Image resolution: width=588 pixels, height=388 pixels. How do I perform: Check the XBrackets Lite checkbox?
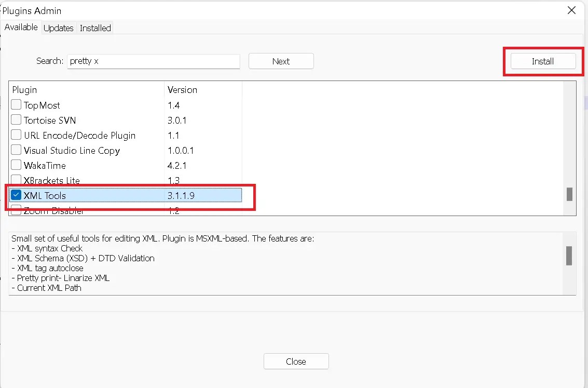coord(16,179)
